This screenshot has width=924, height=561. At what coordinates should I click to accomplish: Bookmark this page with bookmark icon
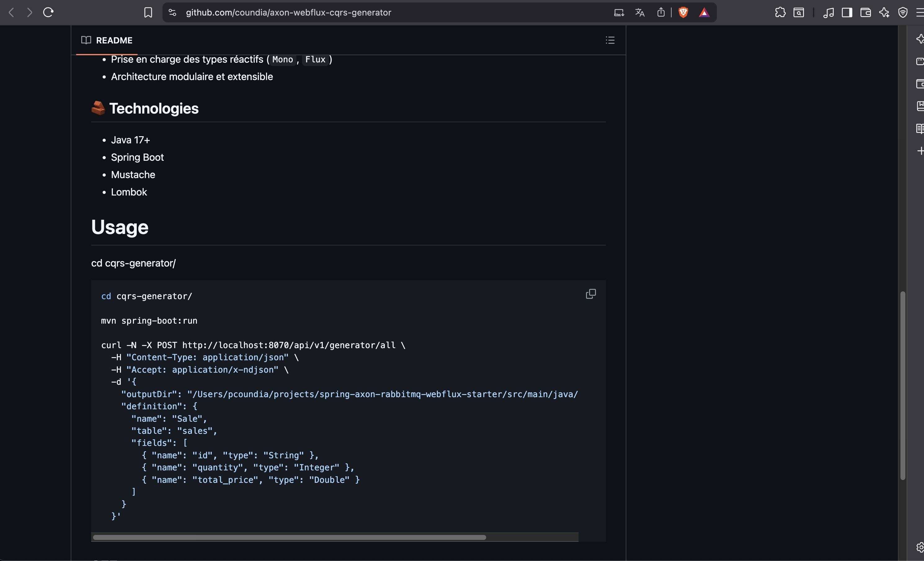tap(148, 12)
